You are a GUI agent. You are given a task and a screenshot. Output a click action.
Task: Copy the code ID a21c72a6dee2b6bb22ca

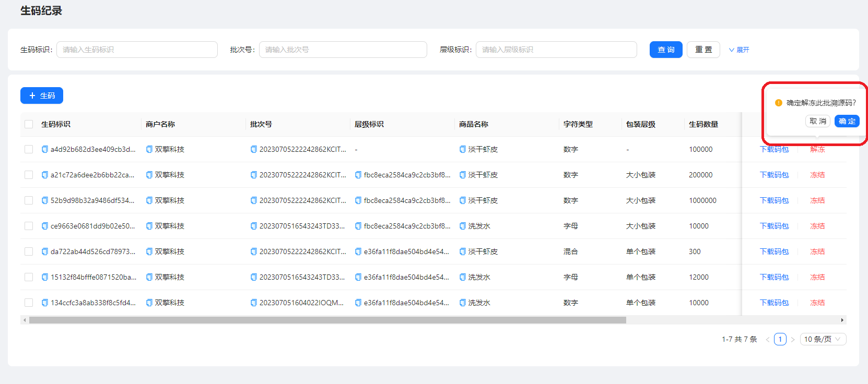pos(45,175)
